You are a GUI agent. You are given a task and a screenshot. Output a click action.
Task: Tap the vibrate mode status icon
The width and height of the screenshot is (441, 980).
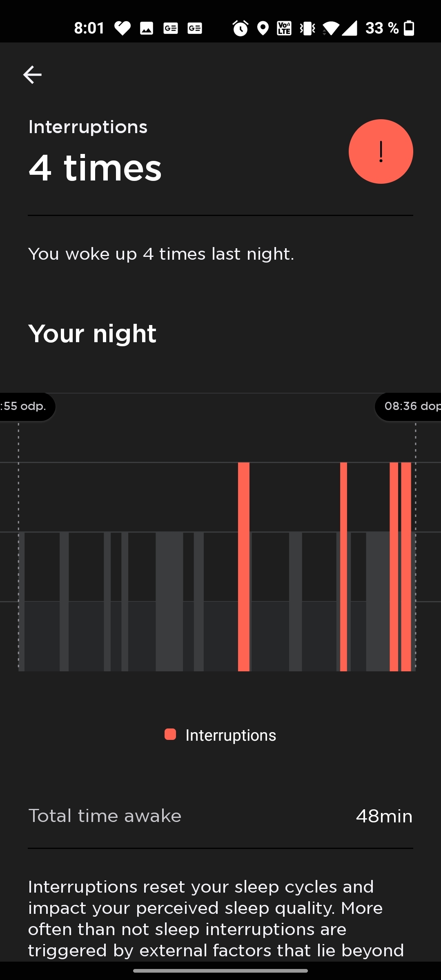307,28
